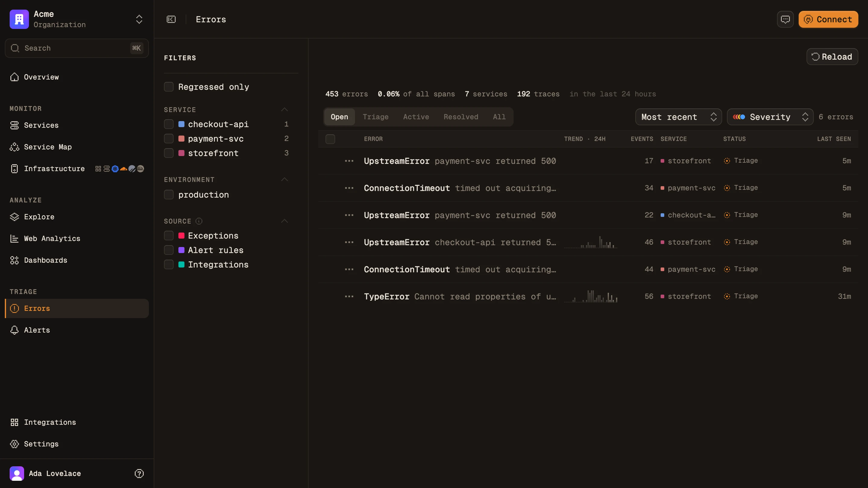This screenshot has width=868, height=488.
Task: Open Overview in the sidebar
Action: pyautogui.click(x=77, y=77)
